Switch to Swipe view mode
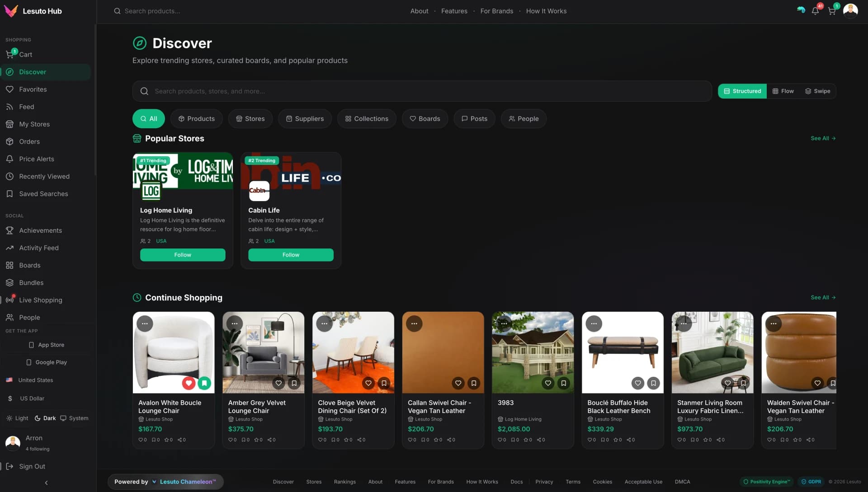 (817, 91)
